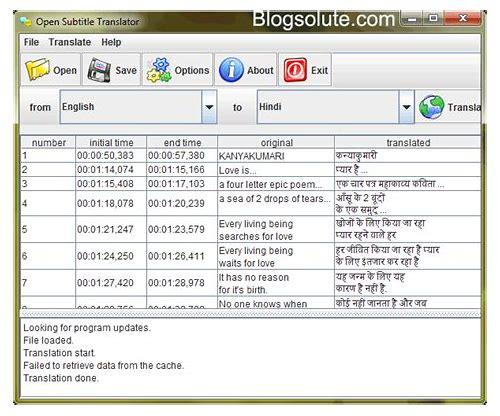Click the divider between table and log
The height and width of the screenshot is (416, 500).
pyautogui.click(x=251, y=314)
